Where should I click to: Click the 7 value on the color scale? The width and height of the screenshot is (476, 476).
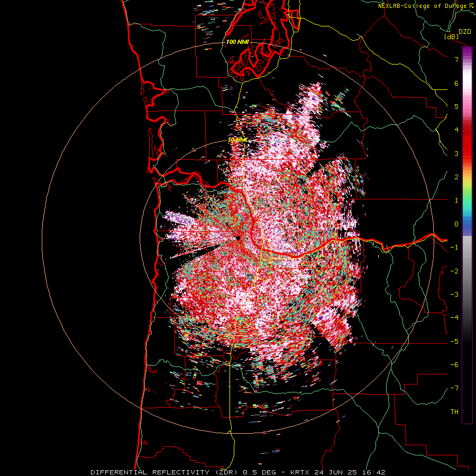coord(456,59)
